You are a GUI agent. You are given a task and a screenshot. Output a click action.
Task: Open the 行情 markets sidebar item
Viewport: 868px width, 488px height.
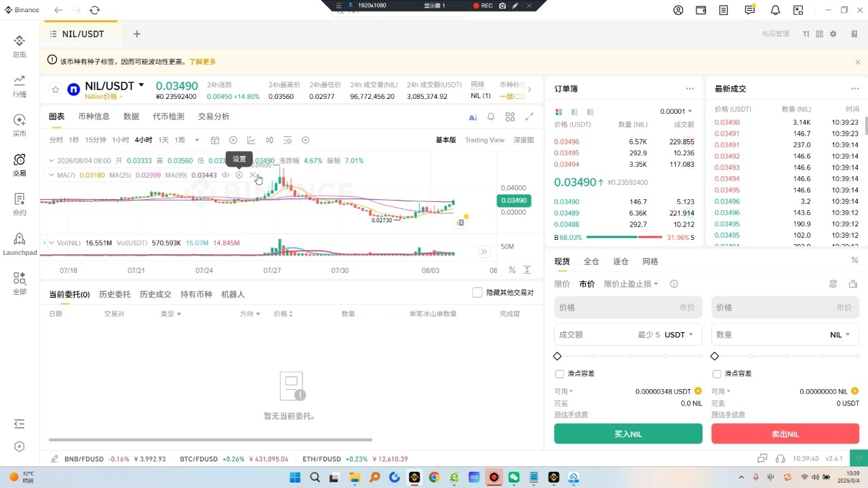pos(20,86)
